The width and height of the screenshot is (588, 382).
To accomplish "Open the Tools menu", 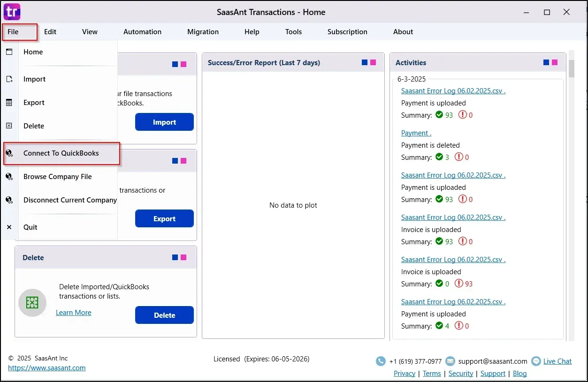I will click(x=293, y=32).
